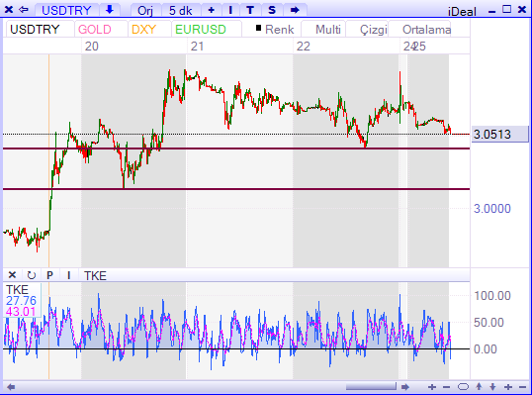Viewport: 532px width, 395px height.
Task: Click the I indicator icon in the top toolbar
Action: (x=230, y=10)
